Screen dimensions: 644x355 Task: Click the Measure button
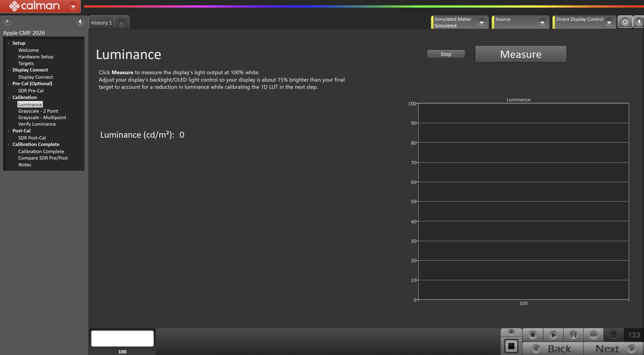[x=520, y=54]
